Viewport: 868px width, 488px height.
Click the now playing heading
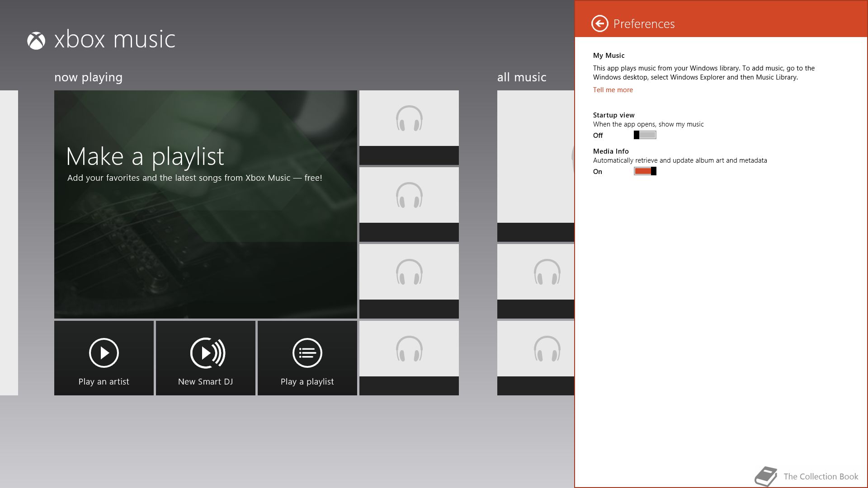coord(88,77)
